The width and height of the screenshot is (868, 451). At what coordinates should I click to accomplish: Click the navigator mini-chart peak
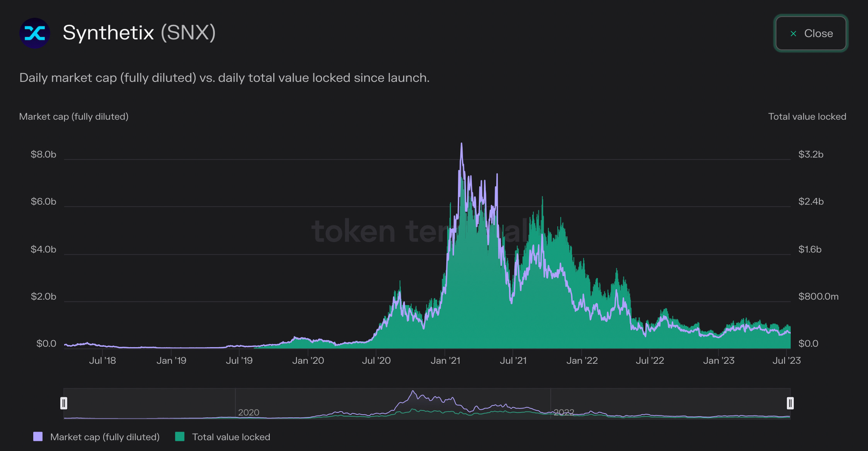click(413, 392)
